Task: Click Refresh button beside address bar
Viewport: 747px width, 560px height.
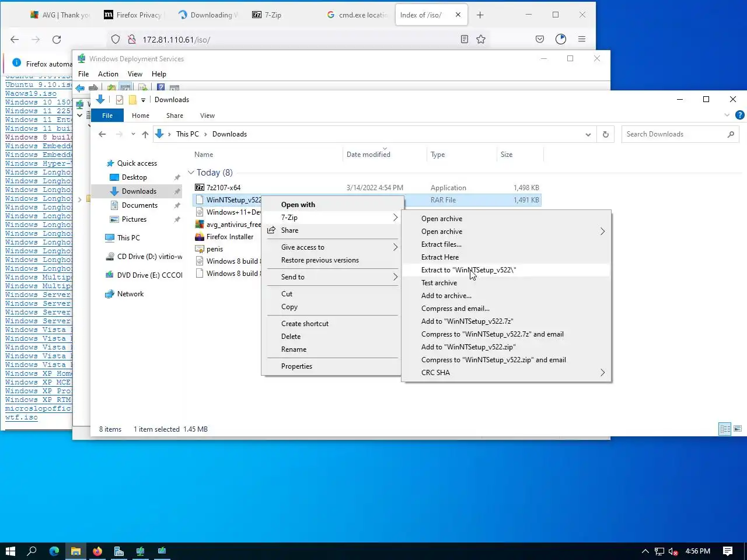Action: [x=606, y=134]
